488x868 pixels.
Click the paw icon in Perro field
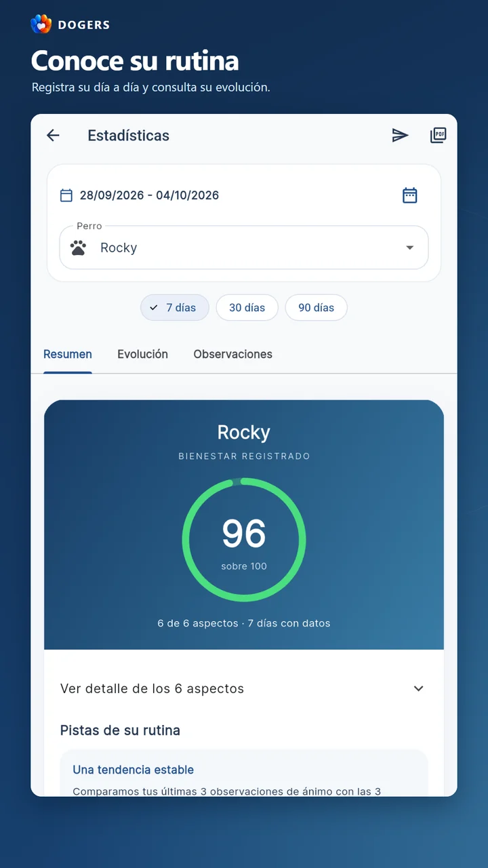[x=79, y=248]
